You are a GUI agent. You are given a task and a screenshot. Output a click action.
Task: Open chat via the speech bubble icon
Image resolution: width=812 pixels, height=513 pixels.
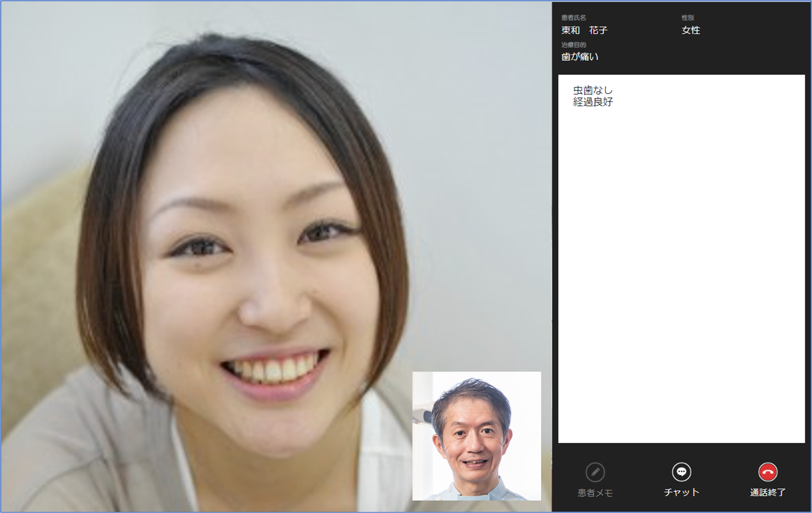pos(681,472)
